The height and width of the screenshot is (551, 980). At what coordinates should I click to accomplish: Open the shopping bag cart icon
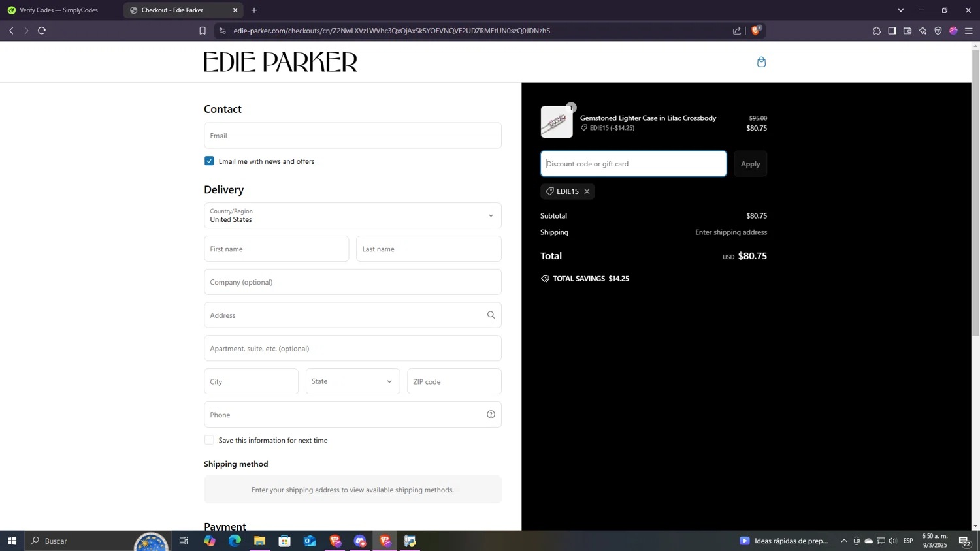pos(761,62)
